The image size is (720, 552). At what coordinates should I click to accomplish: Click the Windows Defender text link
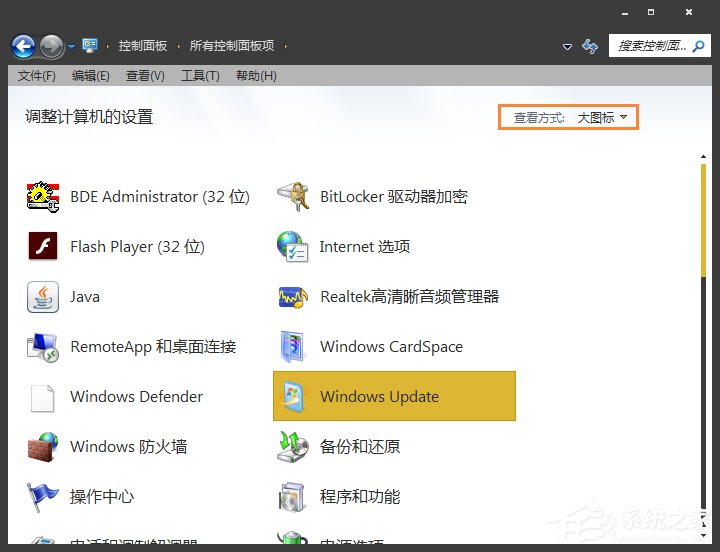[x=136, y=396]
